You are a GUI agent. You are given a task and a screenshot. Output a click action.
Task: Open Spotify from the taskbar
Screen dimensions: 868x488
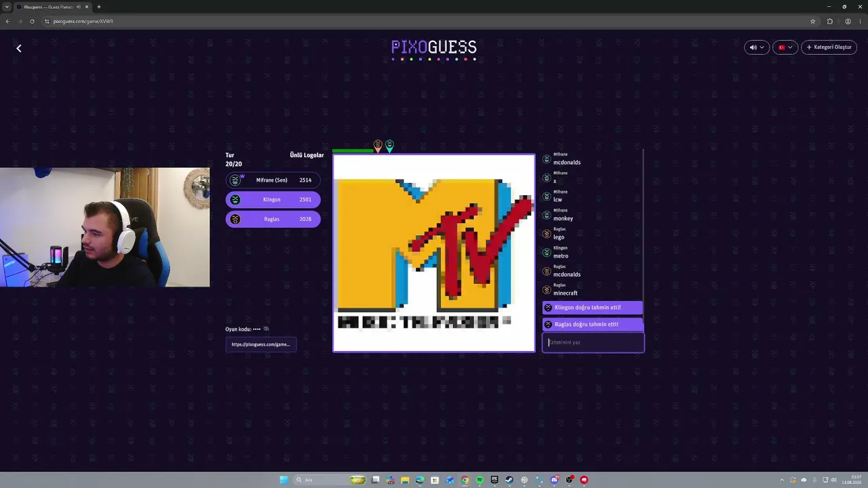point(479,480)
